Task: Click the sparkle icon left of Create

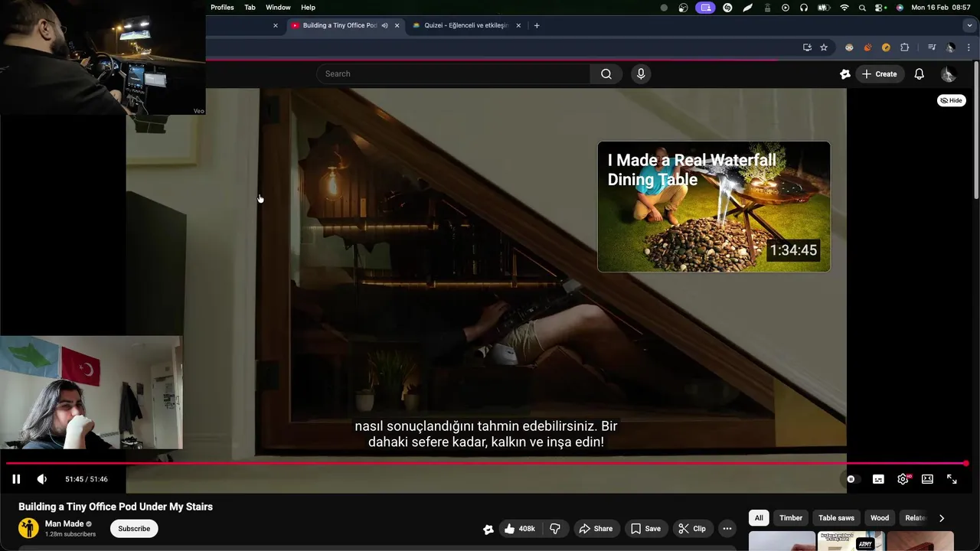Action: tap(845, 74)
